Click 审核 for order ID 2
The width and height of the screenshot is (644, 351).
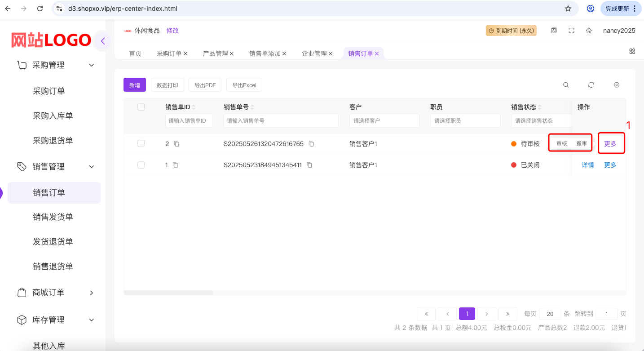pyautogui.click(x=562, y=144)
